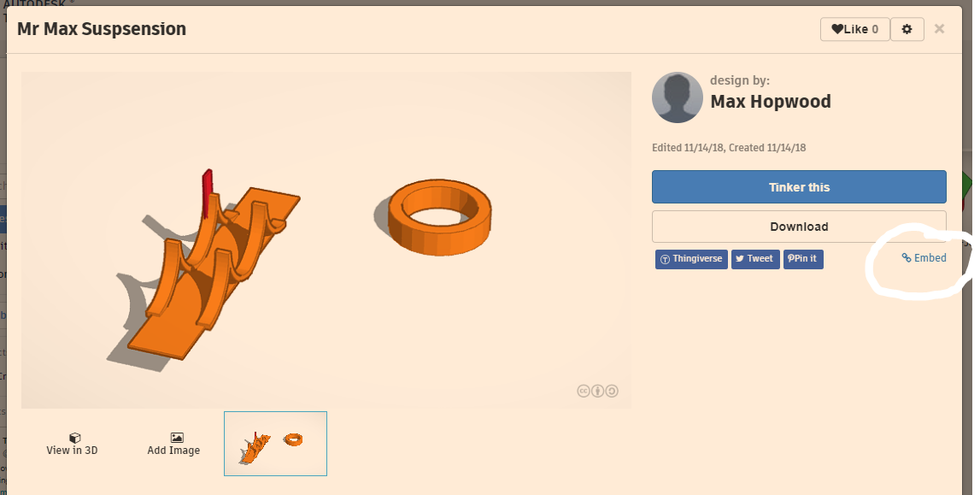Download the design
980x495 pixels.
point(799,227)
